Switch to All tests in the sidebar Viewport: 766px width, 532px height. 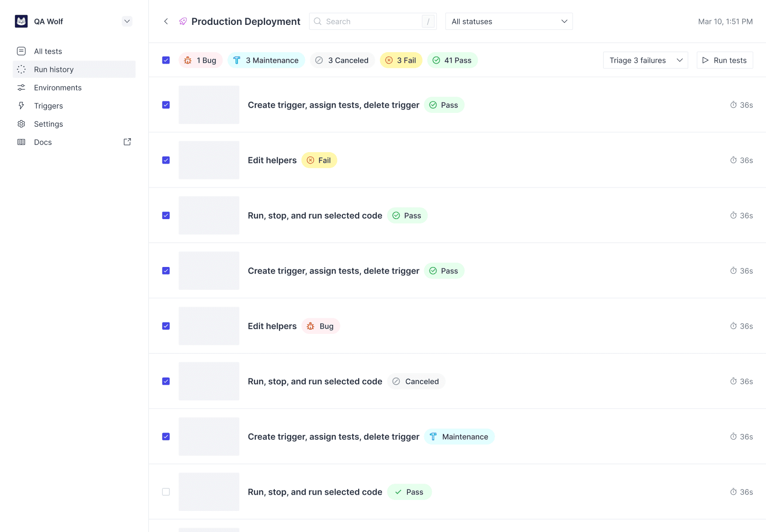(x=47, y=51)
